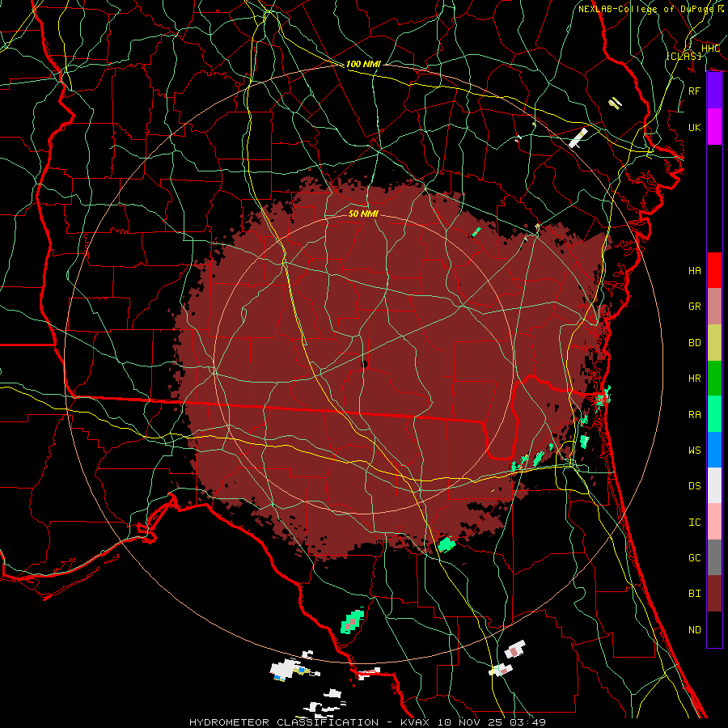728x728 pixels.
Task: Click the ND black legend swatch
Action: point(714,629)
